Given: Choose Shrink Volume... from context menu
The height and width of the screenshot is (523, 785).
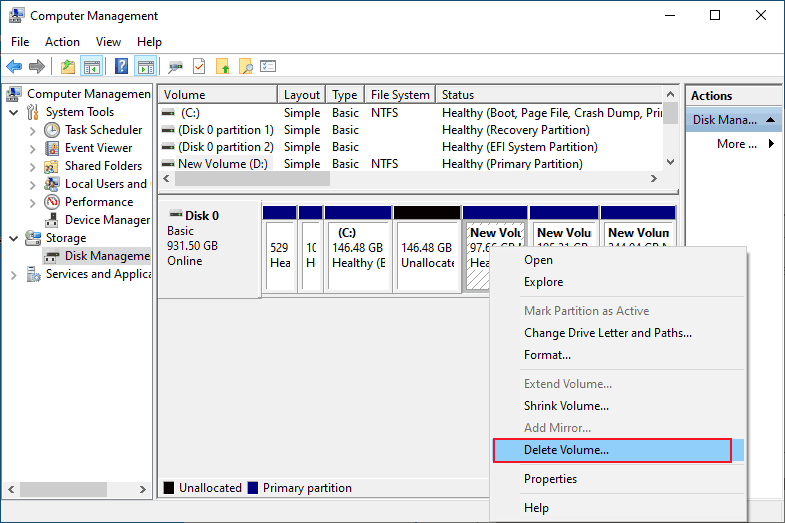Looking at the screenshot, I should pos(618,406).
